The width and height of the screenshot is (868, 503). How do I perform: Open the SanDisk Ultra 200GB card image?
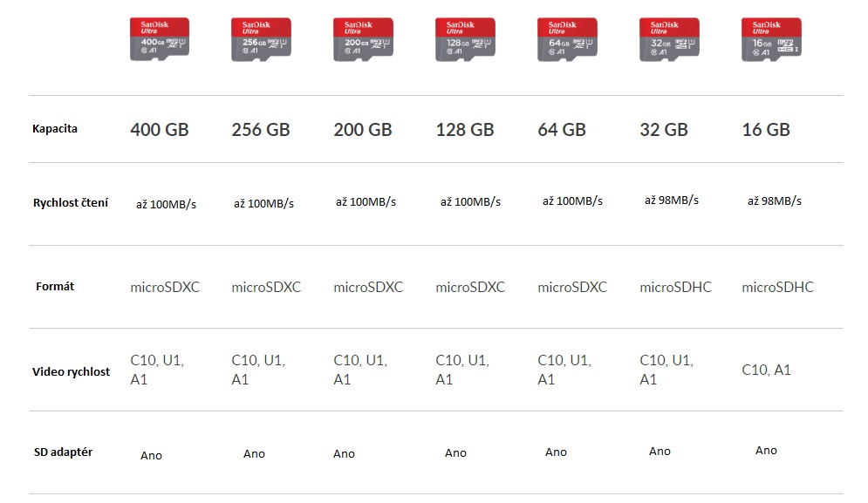363,39
